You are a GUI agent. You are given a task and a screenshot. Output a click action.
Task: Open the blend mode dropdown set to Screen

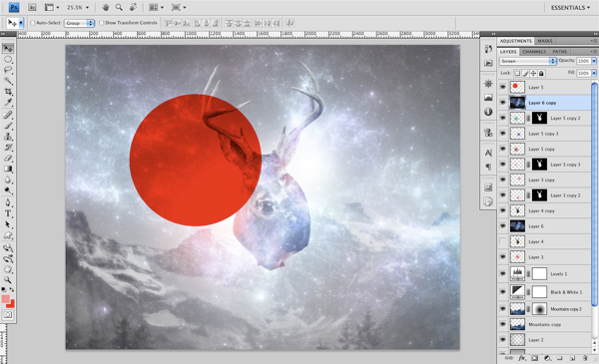[x=527, y=61]
